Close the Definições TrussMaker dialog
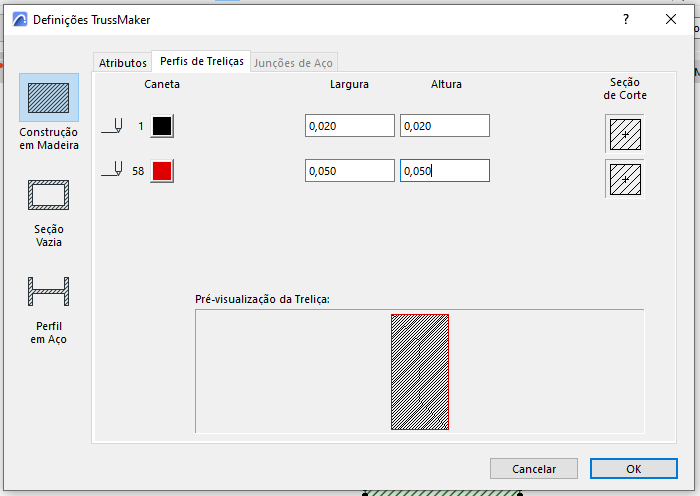 click(x=671, y=19)
